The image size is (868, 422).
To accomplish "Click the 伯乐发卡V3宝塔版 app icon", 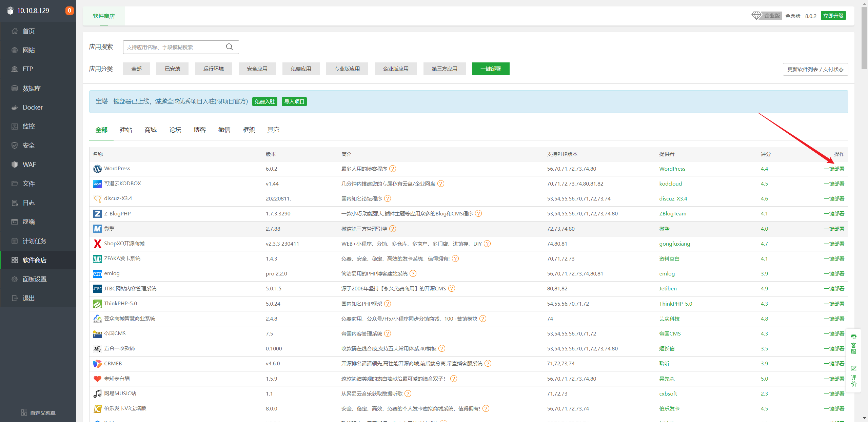I will click(x=97, y=409).
